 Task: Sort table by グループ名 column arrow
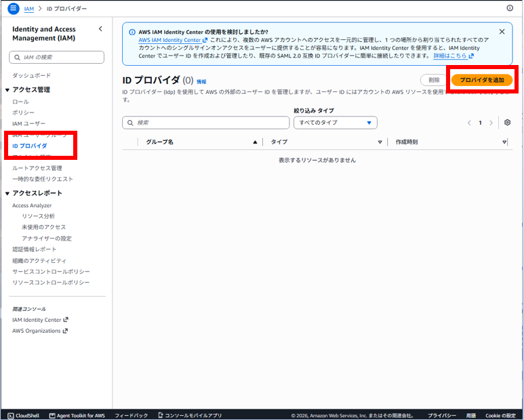[x=255, y=142]
